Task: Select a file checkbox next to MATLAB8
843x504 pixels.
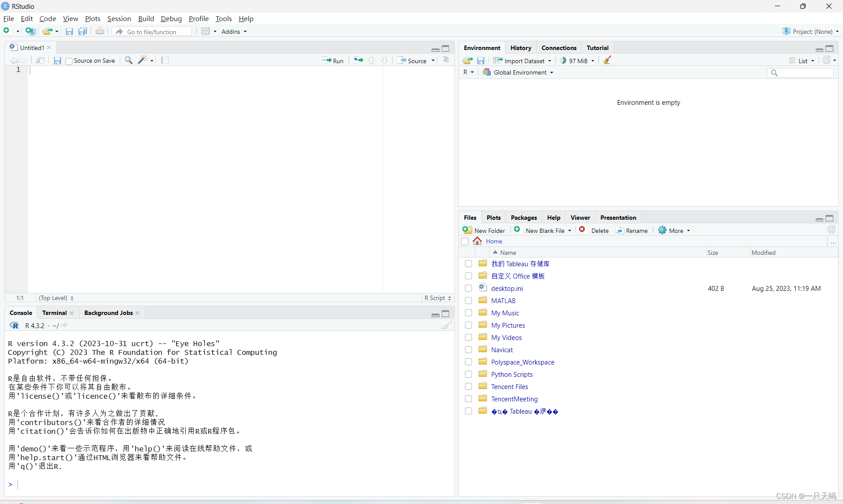Action: (469, 300)
